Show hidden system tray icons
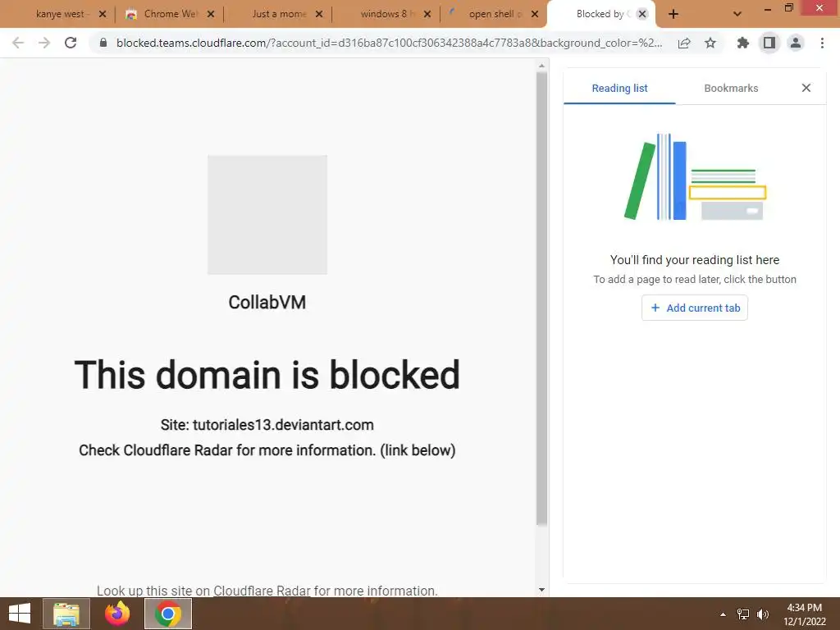 [x=723, y=614]
